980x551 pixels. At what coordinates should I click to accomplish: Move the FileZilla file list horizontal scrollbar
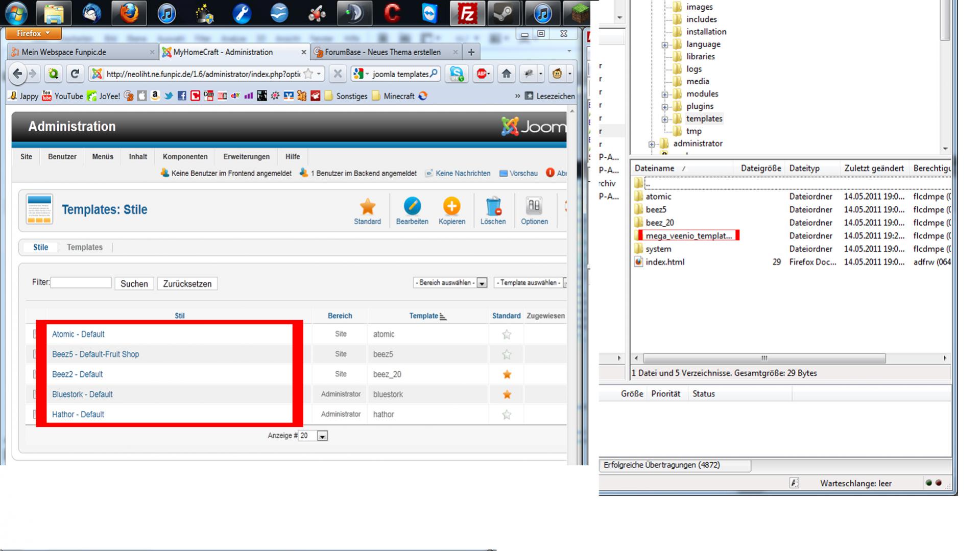[x=764, y=358]
